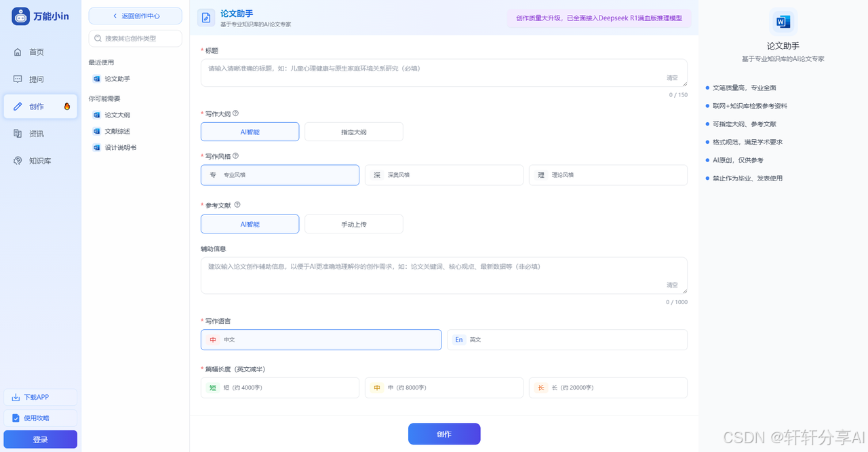The image size is (868, 452).
Task: Click the Deepseek R1 upgrade banner
Action: [599, 18]
